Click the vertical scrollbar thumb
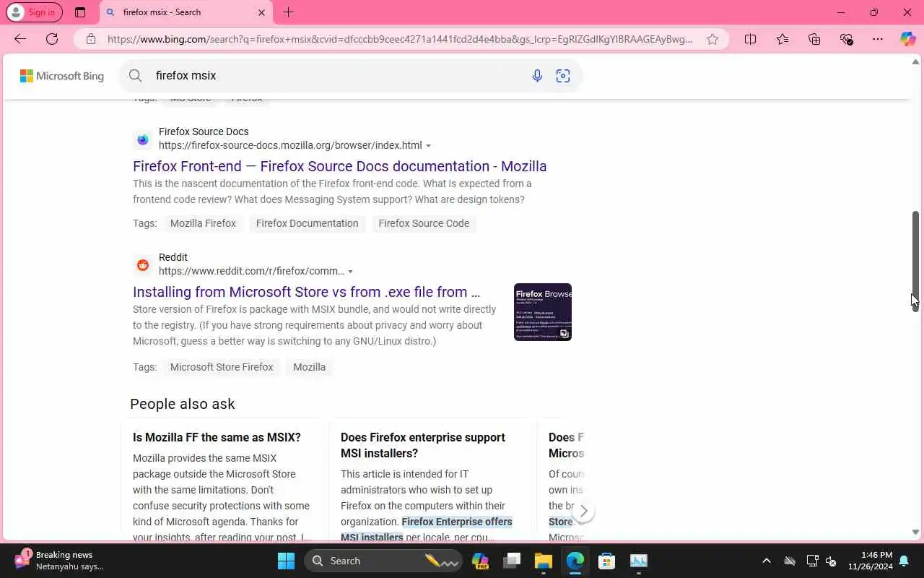 click(x=915, y=261)
